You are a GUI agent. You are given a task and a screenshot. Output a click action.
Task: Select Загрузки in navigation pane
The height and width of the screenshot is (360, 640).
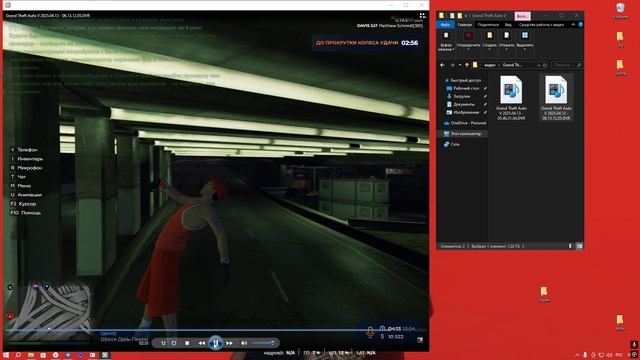click(462, 96)
